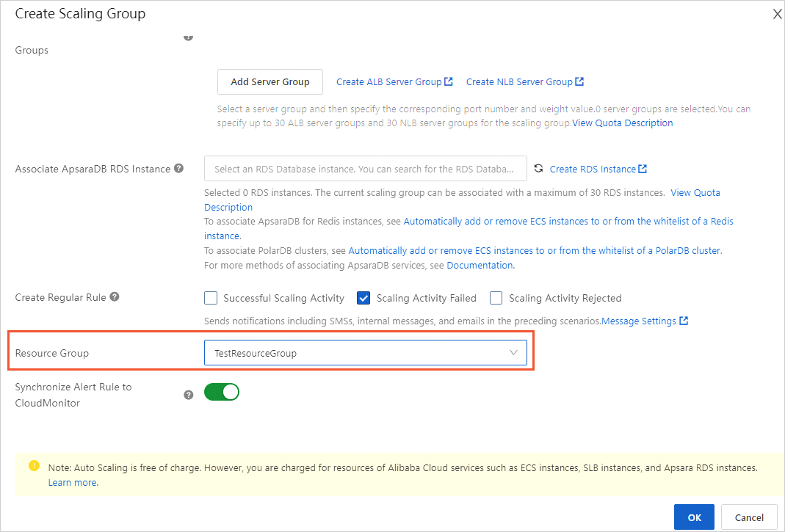Click external link icon after Message Settings
The height and width of the screenshot is (532, 785).
click(x=684, y=321)
